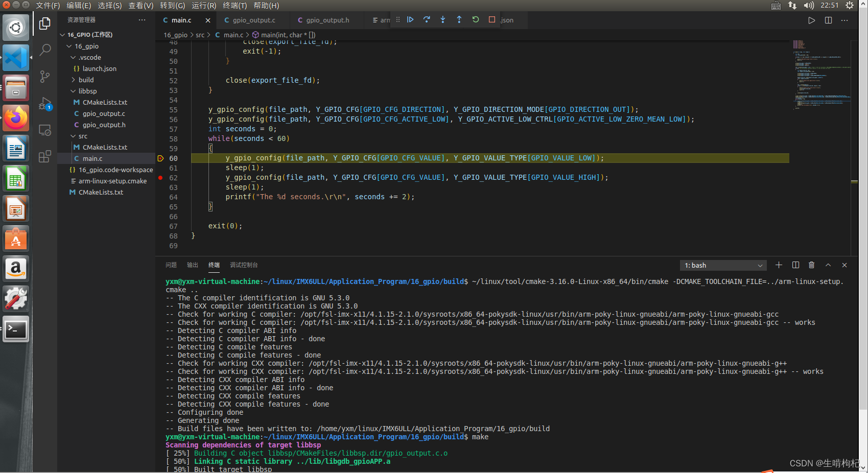Screen dimensions: 868x473
Task: Click the debug Step Into button
Action: [x=443, y=19]
